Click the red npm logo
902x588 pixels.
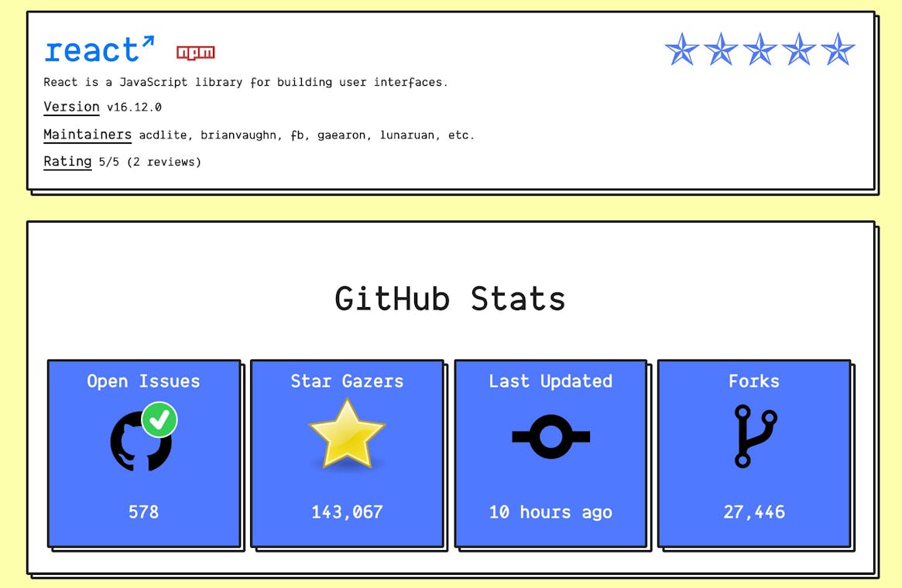click(x=196, y=53)
